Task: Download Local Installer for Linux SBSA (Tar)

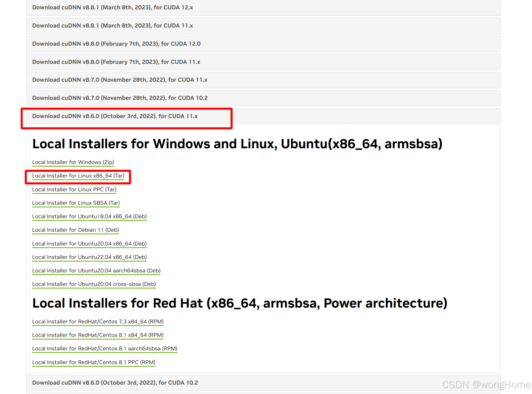Action: click(x=76, y=203)
